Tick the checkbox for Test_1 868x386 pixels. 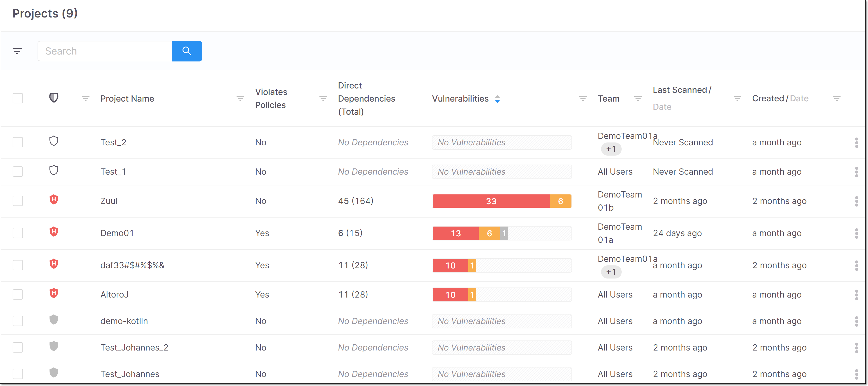pyautogui.click(x=18, y=172)
